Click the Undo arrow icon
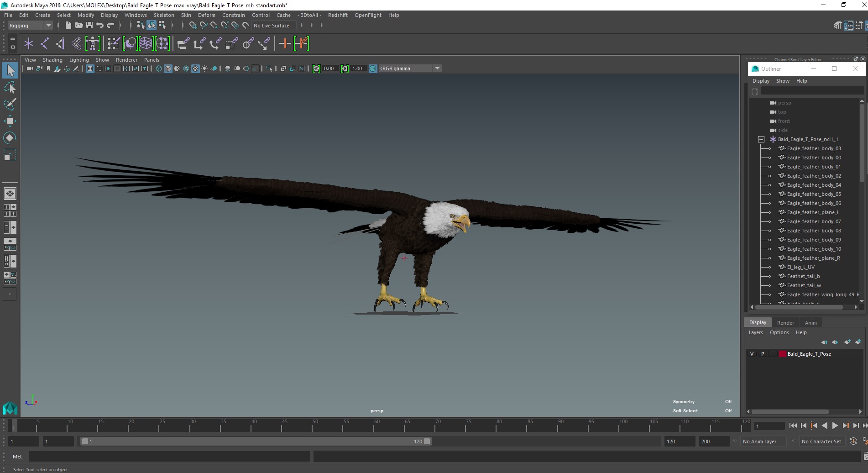The image size is (868, 473). [x=99, y=26]
